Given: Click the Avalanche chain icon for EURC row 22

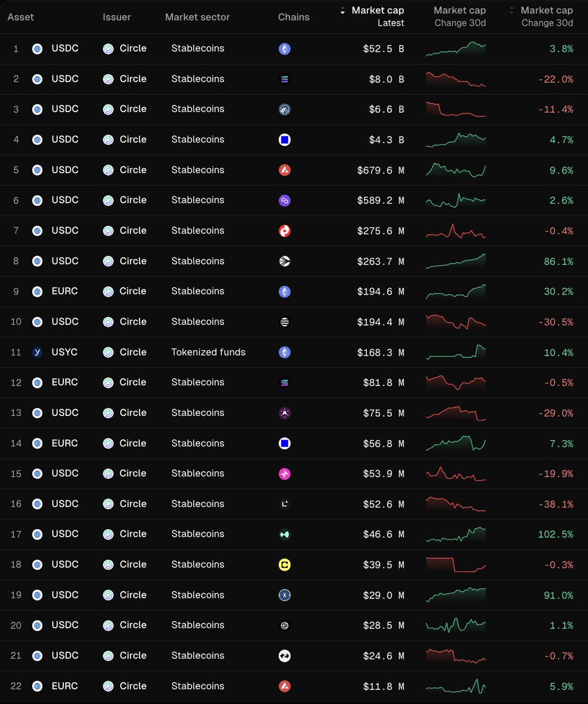Looking at the screenshot, I should click(x=284, y=686).
